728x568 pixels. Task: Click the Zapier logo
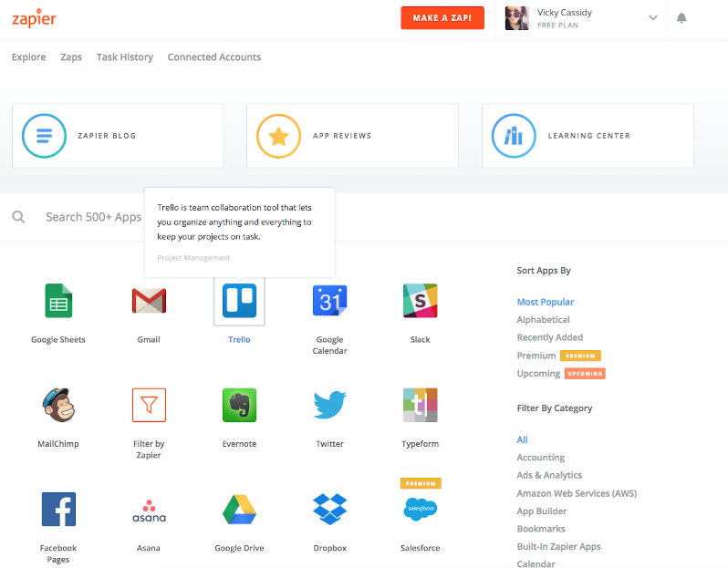34,18
